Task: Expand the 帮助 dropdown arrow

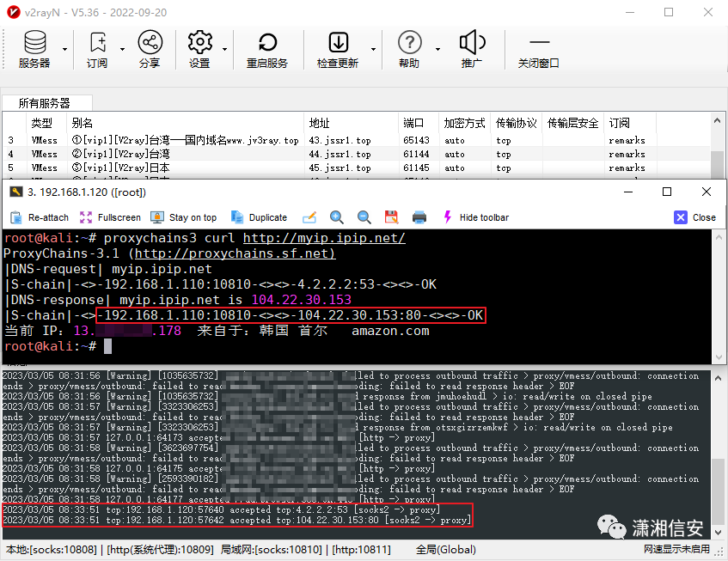Action: [x=437, y=49]
